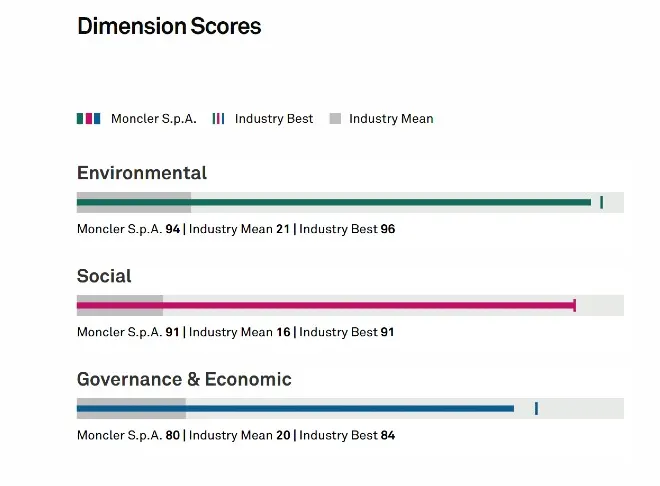Click the gray Environmental industry mean segment
This screenshot has height=486, width=660.
coord(134,202)
